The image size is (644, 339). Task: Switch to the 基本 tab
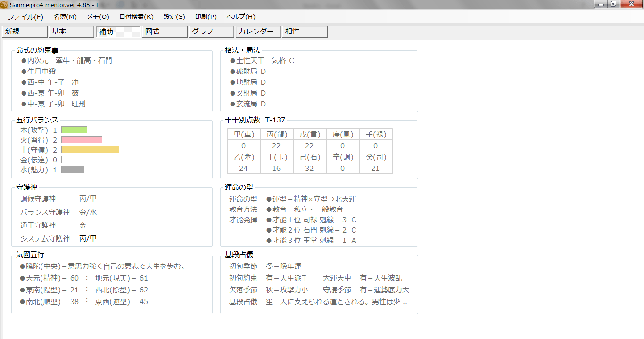pyautogui.click(x=71, y=32)
